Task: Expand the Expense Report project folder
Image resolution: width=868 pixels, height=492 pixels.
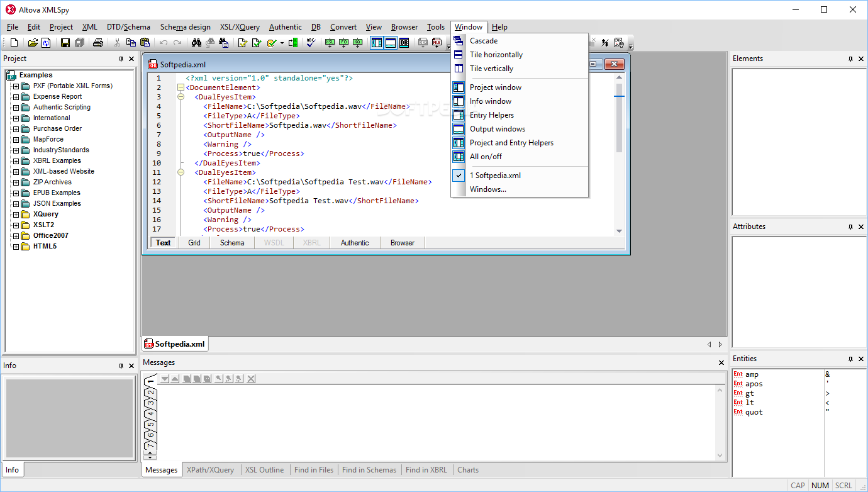Action: (x=16, y=97)
